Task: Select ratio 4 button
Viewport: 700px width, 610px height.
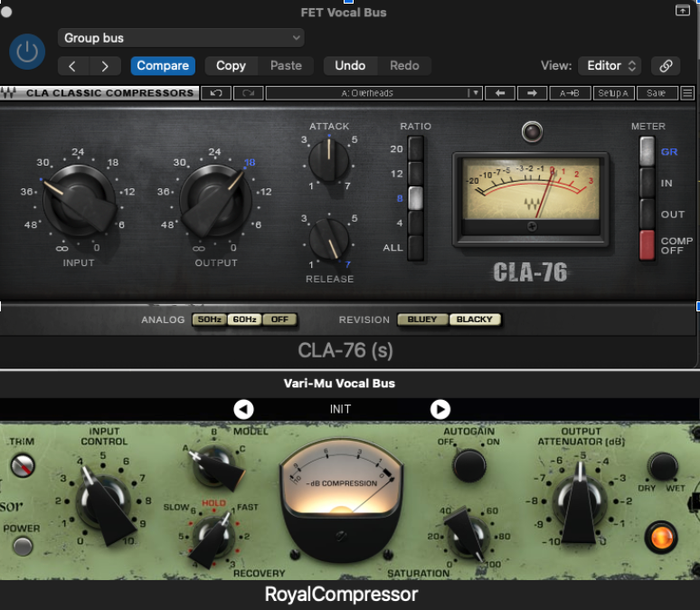Action: coord(415,223)
